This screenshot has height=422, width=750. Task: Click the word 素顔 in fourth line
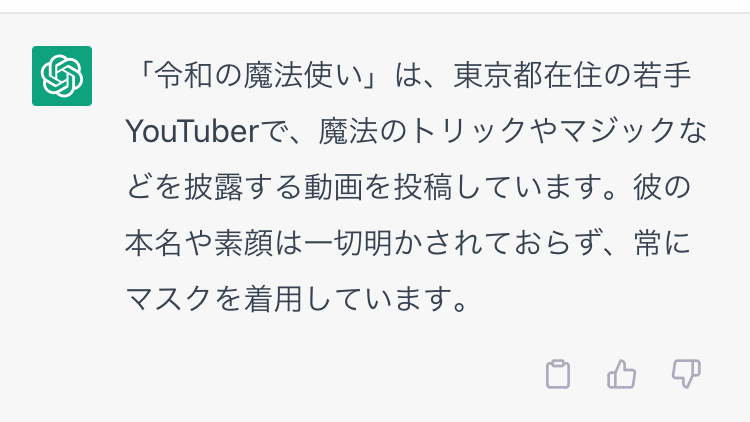[243, 243]
